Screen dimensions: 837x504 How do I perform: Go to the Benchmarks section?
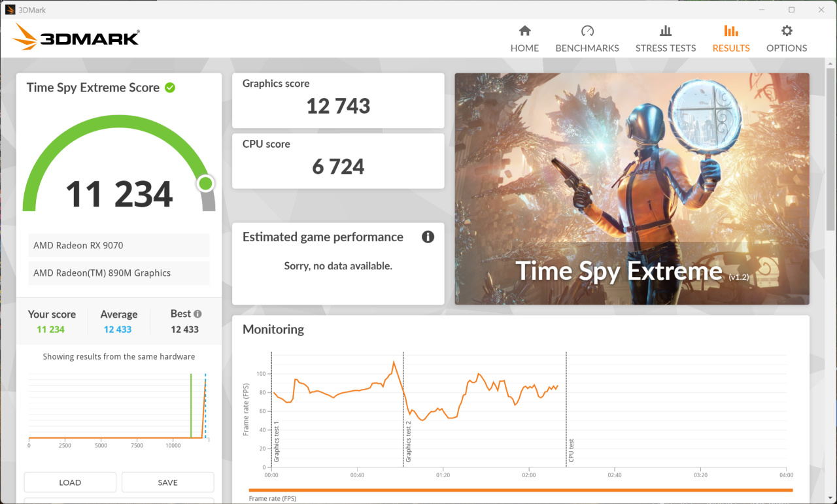(587, 39)
